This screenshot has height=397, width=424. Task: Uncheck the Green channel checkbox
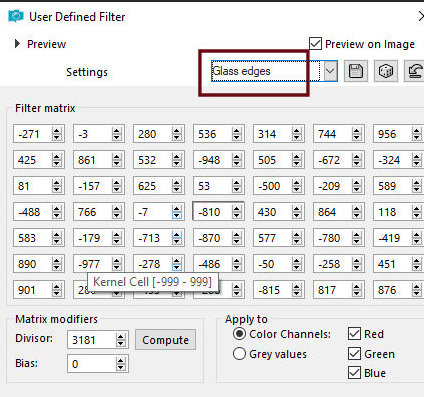(x=354, y=354)
